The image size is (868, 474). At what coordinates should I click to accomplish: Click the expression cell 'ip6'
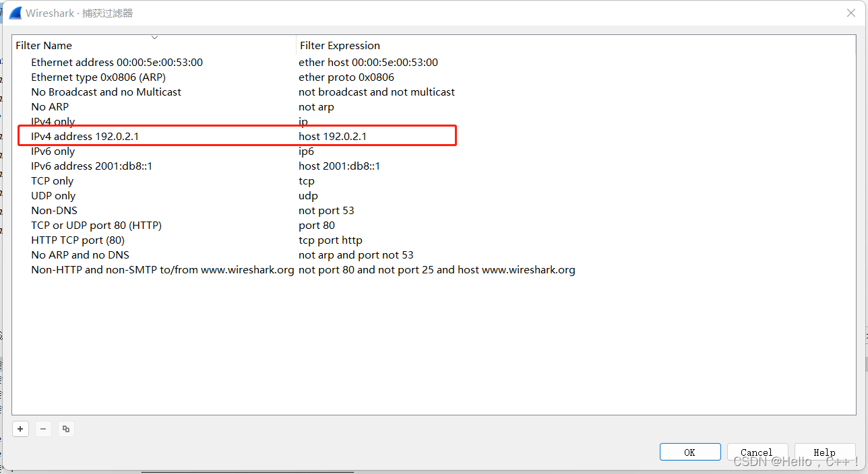(x=307, y=151)
